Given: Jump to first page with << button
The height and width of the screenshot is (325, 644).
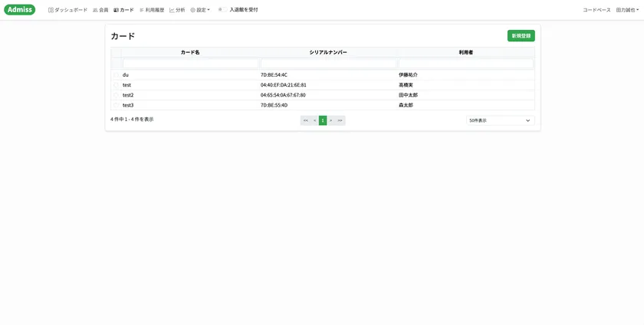Looking at the screenshot, I should click(x=305, y=120).
